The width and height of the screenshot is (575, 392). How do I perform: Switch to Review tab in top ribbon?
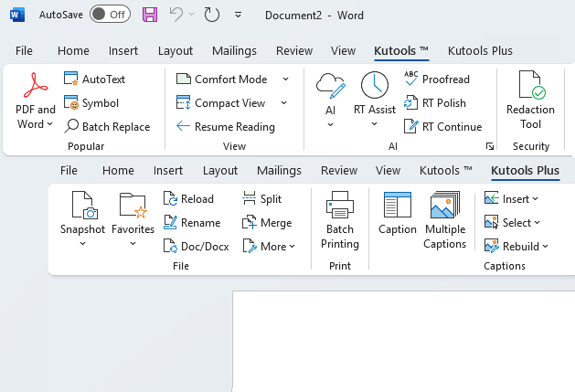pos(294,50)
